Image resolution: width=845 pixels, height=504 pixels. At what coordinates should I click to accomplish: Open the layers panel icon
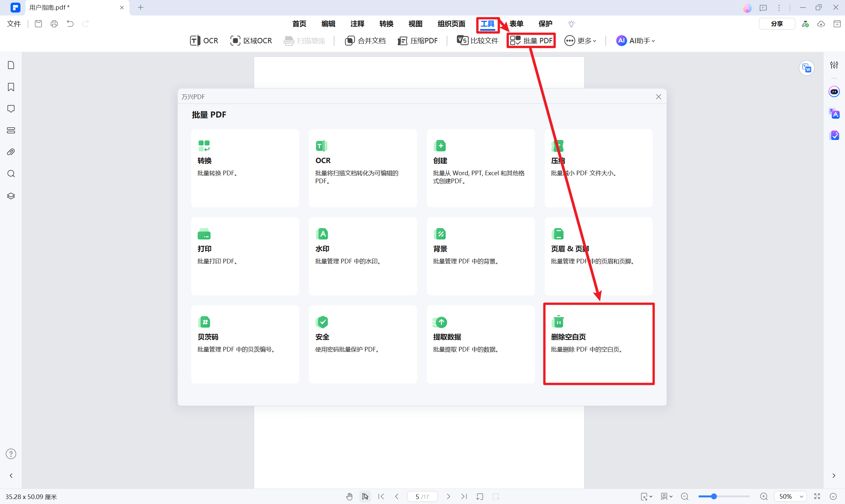[11, 196]
